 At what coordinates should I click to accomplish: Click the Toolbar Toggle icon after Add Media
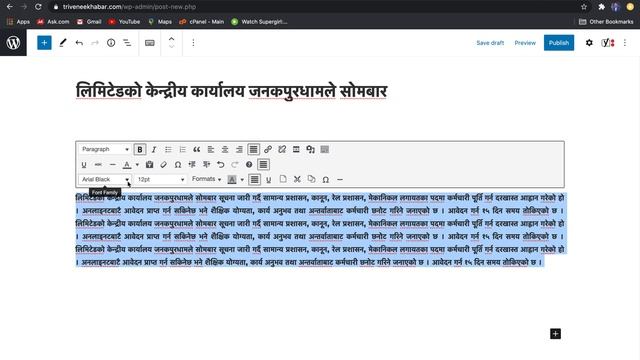pos(325,149)
